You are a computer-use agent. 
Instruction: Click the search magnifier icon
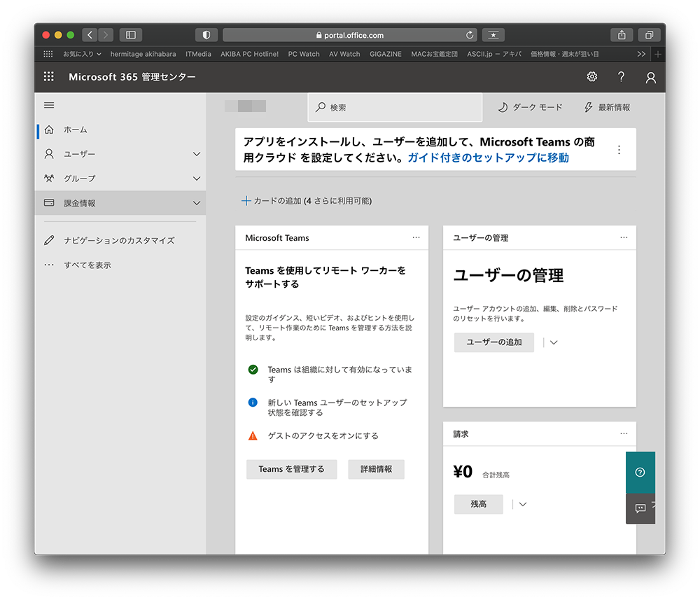321,107
